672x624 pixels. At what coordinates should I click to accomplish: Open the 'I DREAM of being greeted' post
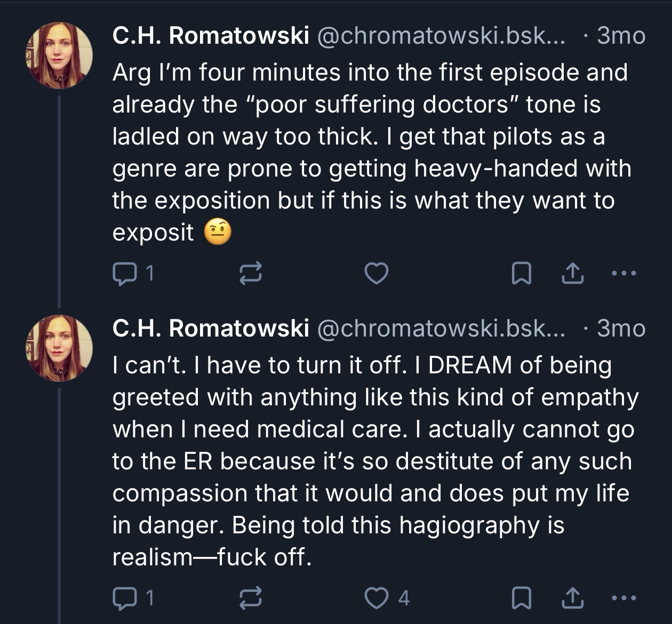pyautogui.click(x=373, y=461)
